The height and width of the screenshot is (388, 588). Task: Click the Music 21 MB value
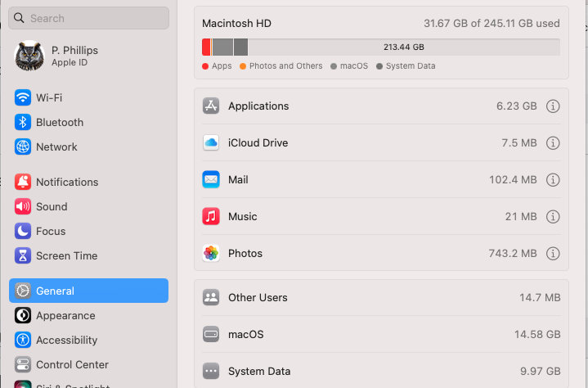(521, 217)
